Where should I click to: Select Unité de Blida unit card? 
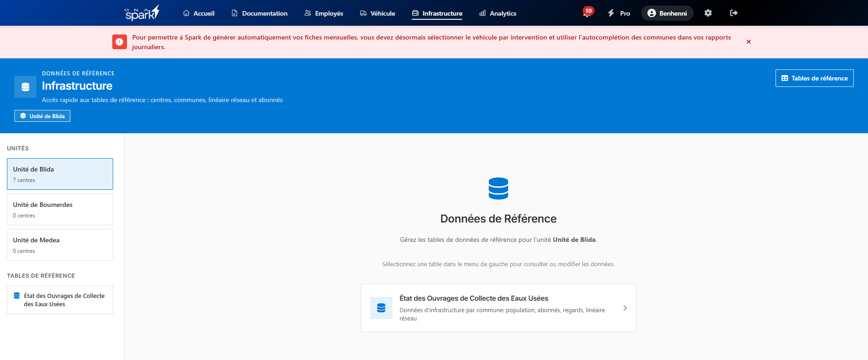(60, 174)
